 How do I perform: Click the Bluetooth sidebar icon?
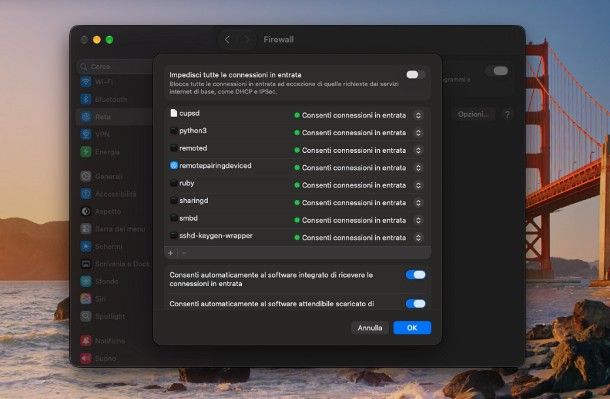click(86, 100)
